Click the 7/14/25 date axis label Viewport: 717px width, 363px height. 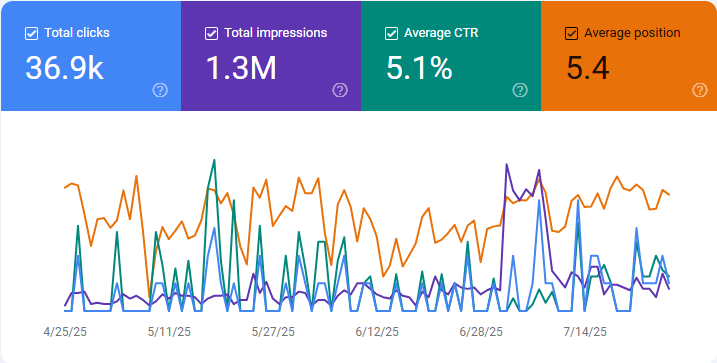pos(585,331)
